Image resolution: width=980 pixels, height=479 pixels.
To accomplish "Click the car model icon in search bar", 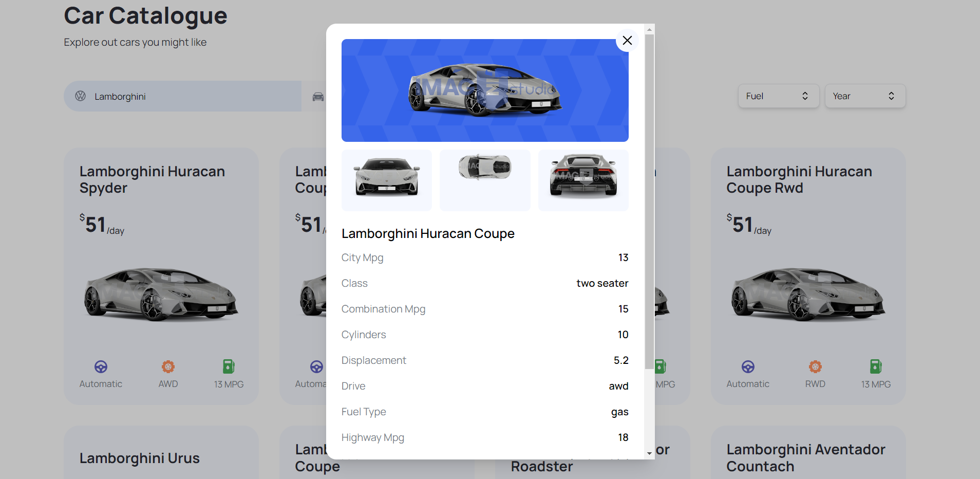I will pyautogui.click(x=318, y=97).
